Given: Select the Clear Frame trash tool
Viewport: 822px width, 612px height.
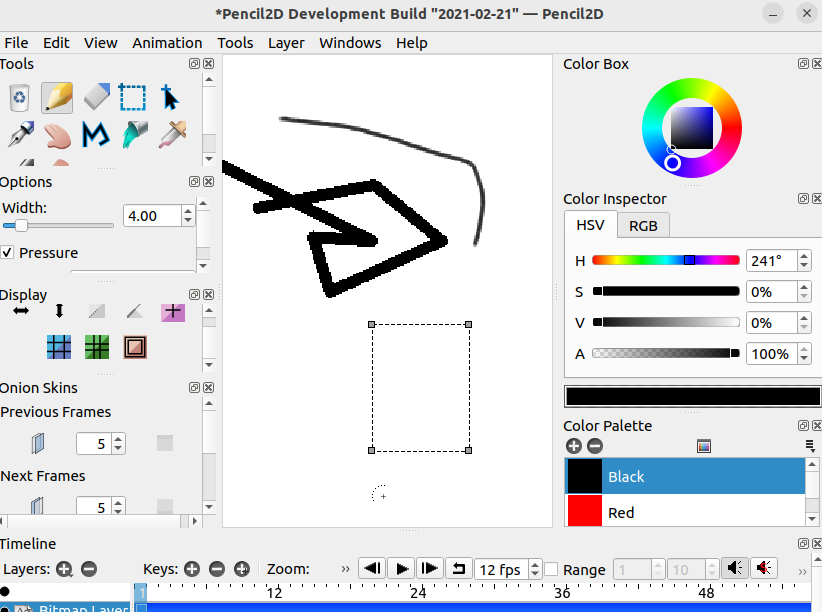Looking at the screenshot, I should [19, 98].
